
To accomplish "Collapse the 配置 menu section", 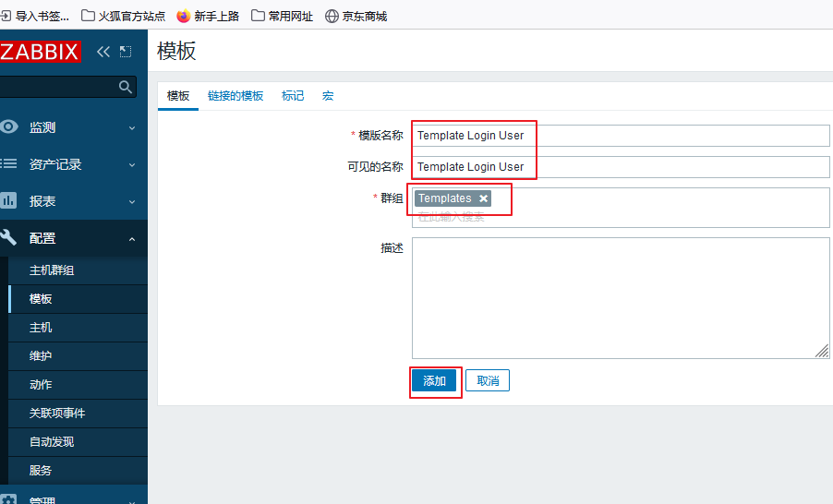I will click(132, 239).
